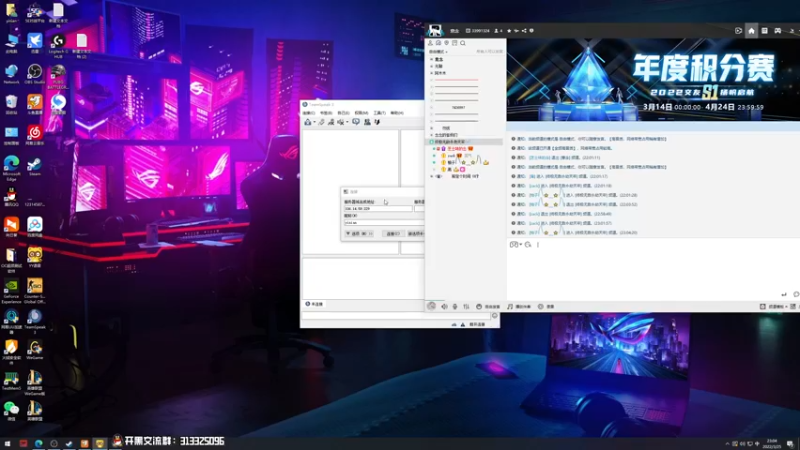Image resolution: width=800 pixels, height=450 pixels.
Task: Click the YY channel avatar logo
Action: click(435, 31)
